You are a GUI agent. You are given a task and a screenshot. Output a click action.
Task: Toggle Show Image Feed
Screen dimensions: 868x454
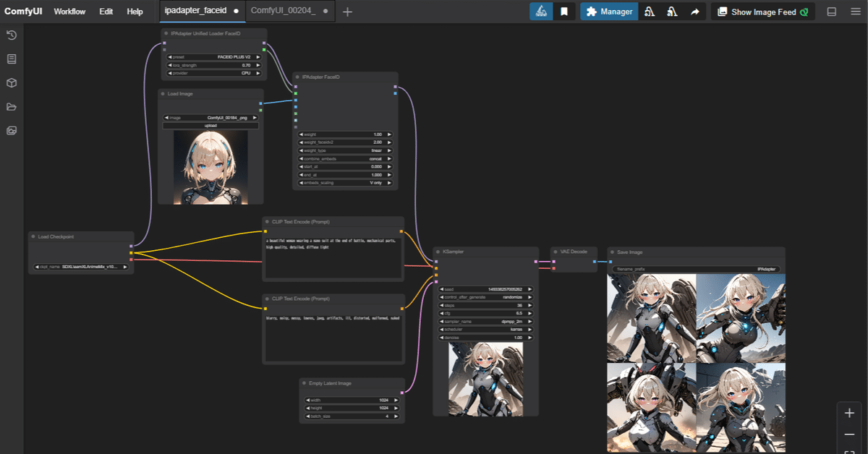coord(762,12)
